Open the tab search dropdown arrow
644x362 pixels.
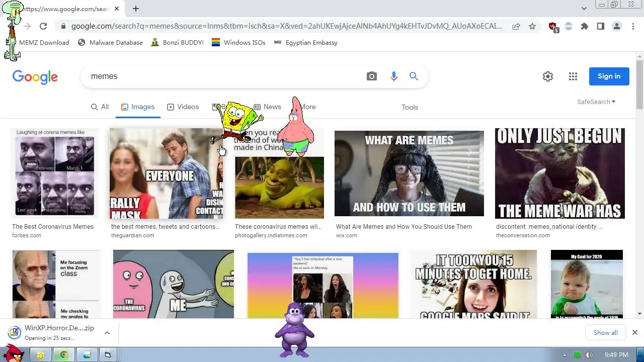(584, 9)
